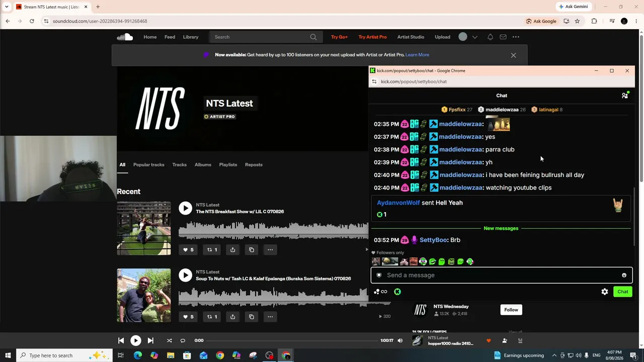Open Chrome extensions puzzle icon

pyautogui.click(x=594, y=21)
